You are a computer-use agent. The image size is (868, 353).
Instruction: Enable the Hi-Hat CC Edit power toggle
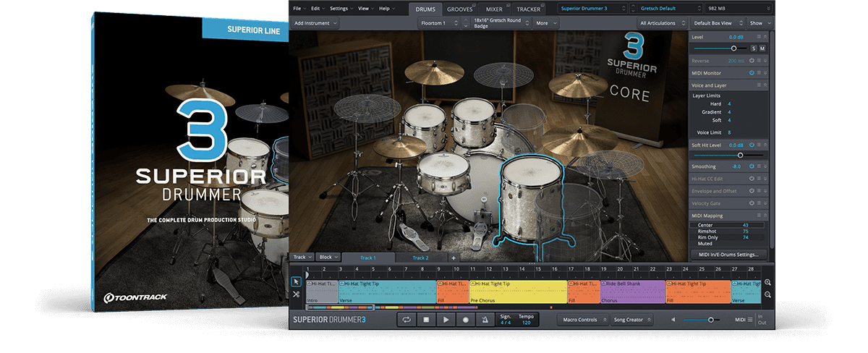[x=752, y=179]
